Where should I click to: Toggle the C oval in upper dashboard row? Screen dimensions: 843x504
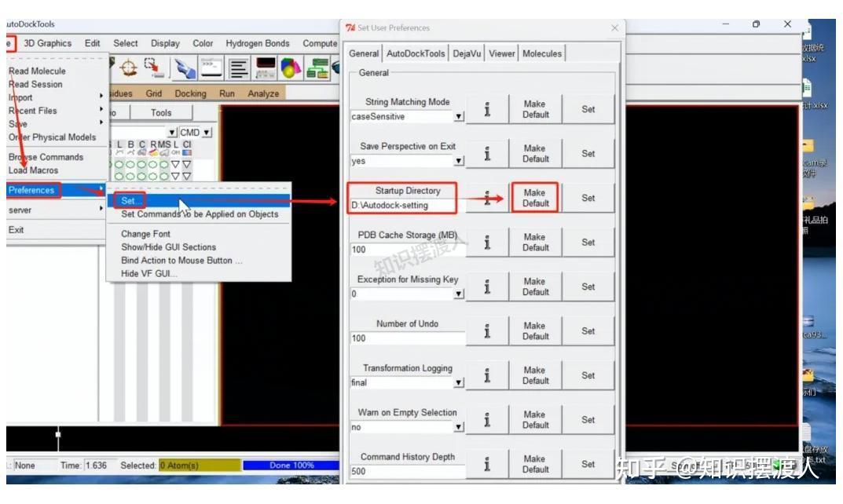point(142,164)
